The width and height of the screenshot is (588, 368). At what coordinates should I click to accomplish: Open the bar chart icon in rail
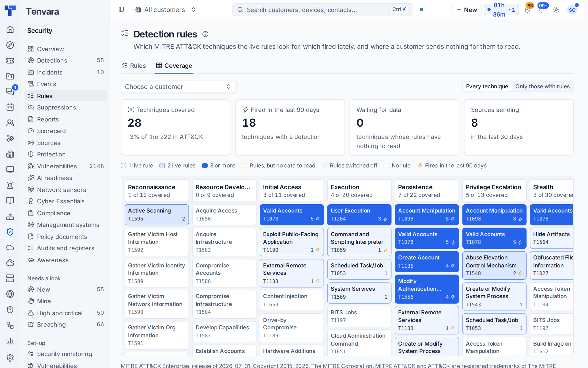point(10,341)
